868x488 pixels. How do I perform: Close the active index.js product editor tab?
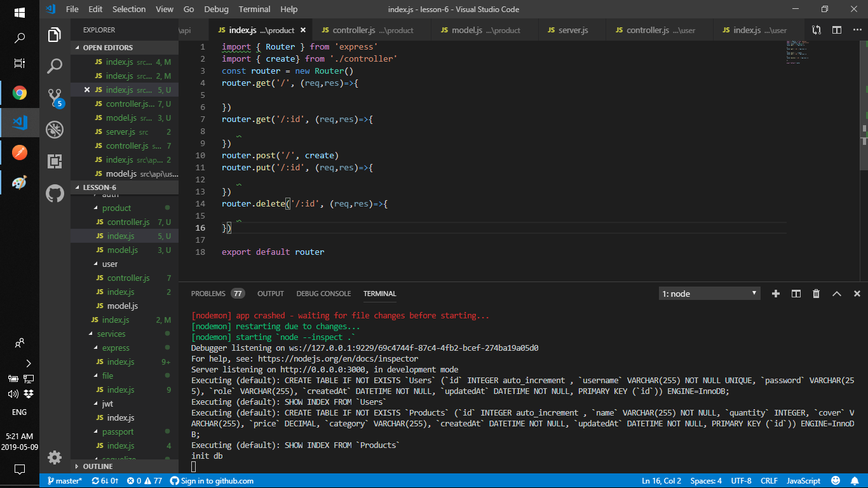click(303, 30)
